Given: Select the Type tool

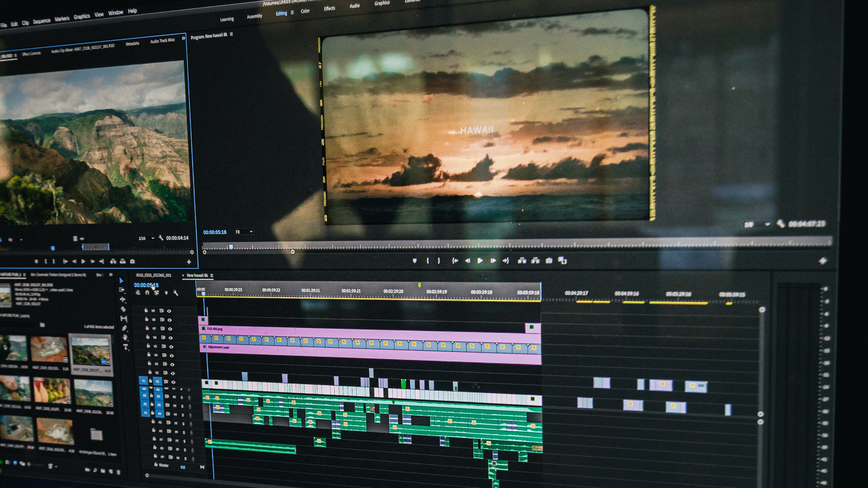Looking at the screenshot, I should click(126, 347).
